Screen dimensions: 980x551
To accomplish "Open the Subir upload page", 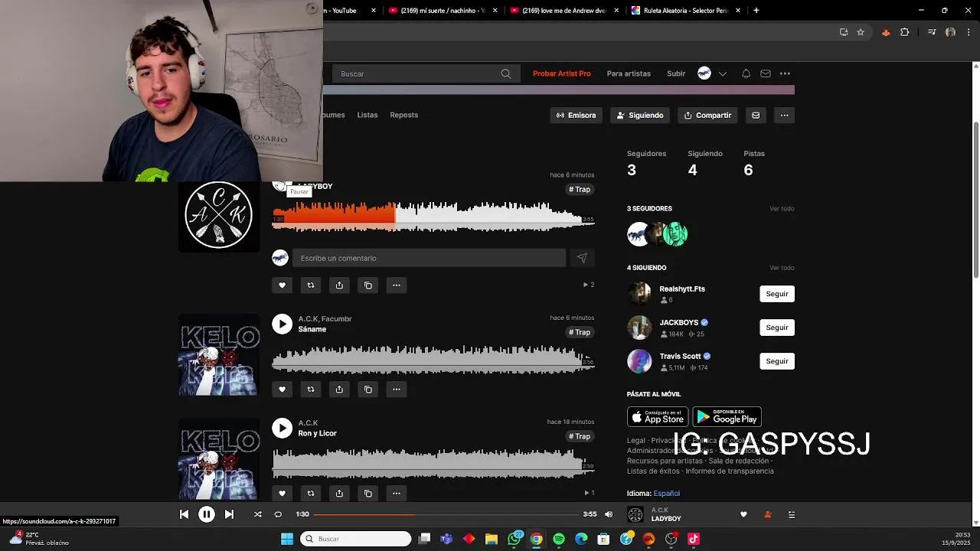I will pyautogui.click(x=676, y=73).
